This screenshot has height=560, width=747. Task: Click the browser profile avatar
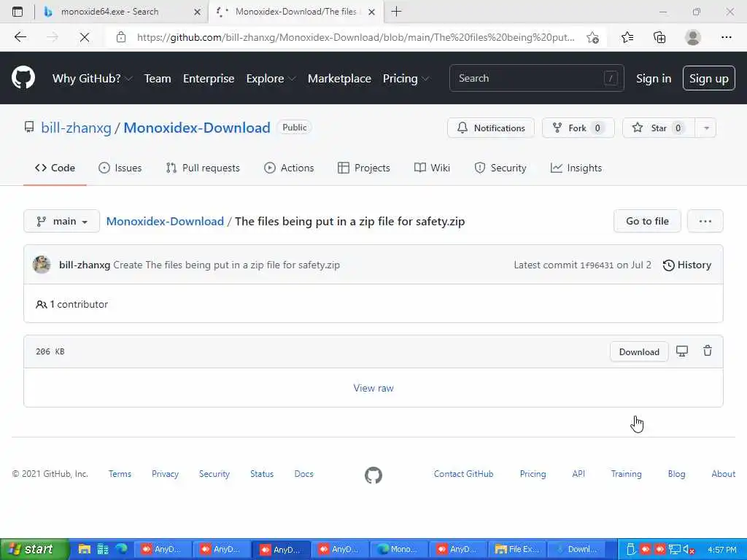pos(693,37)
